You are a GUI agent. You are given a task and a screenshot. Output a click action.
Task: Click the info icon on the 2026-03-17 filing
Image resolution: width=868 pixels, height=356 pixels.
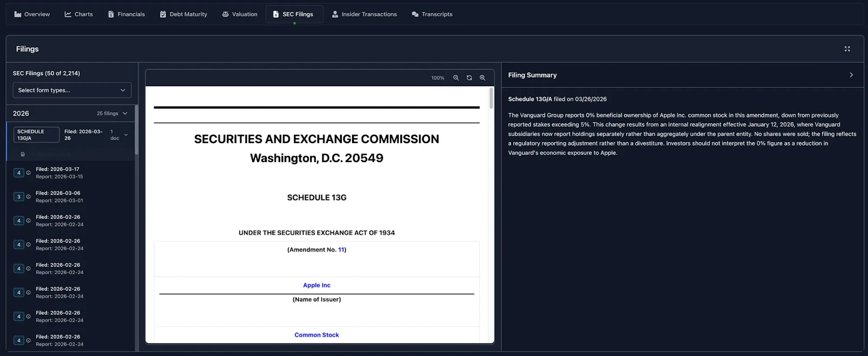[28, 173]
